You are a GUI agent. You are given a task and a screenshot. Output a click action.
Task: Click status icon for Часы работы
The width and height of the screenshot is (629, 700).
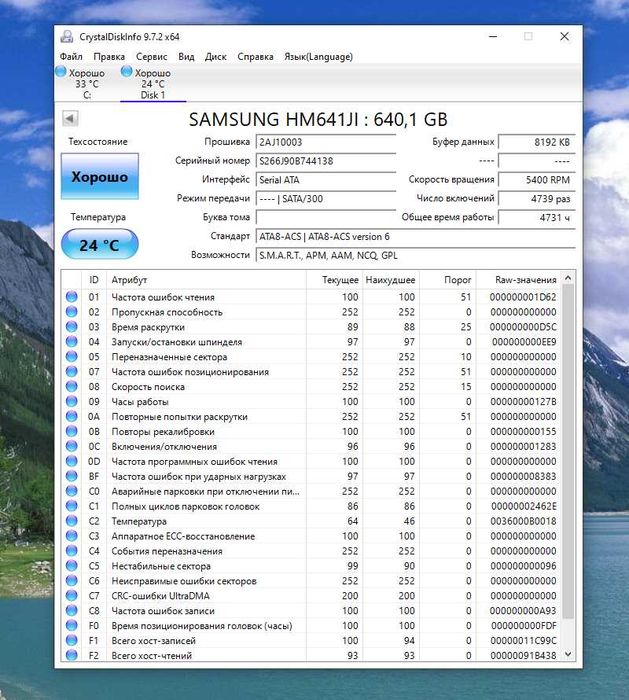click(71, 401)
